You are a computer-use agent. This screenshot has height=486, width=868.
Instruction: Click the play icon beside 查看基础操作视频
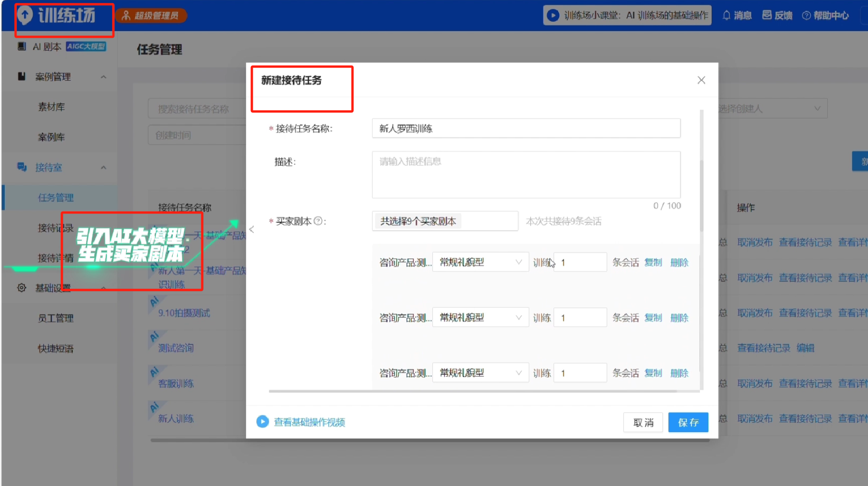pos(263,421)
